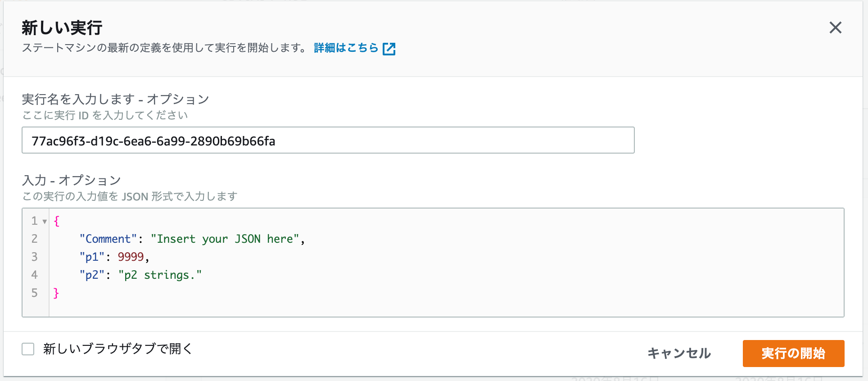This screenshot has width=868, height=381.
Task: Click the "Insert your JSON here" string
Action: 225,239
